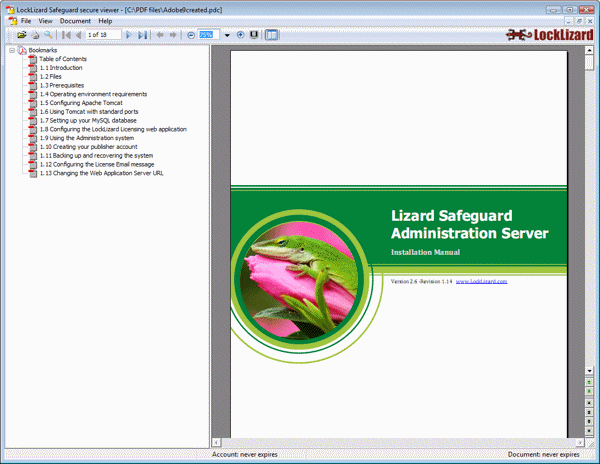600x464 pixels.
Task: Go to the next page
Action: (129, 35)
